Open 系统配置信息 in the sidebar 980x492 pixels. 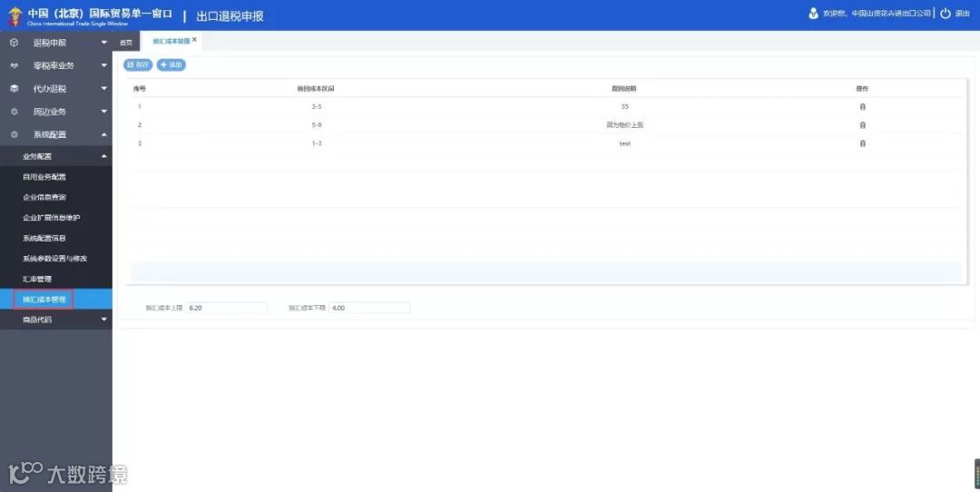click(44, 238)
